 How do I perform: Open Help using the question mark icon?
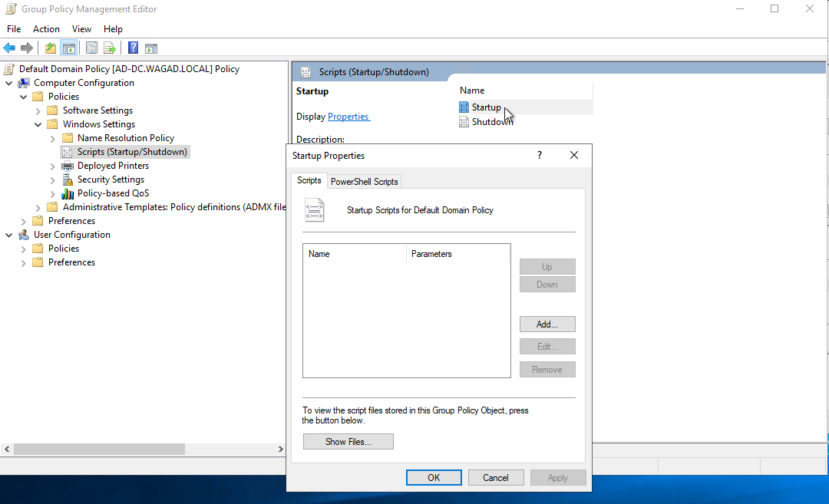(x=132, y=48)
